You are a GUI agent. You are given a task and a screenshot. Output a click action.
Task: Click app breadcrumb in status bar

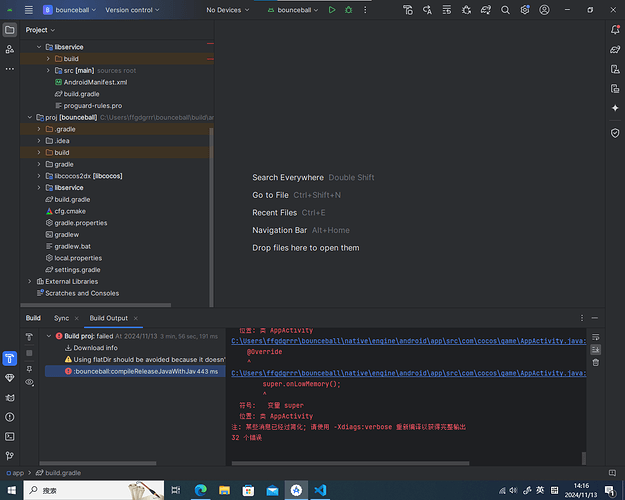pyautogui.click(x=15, y=473)
